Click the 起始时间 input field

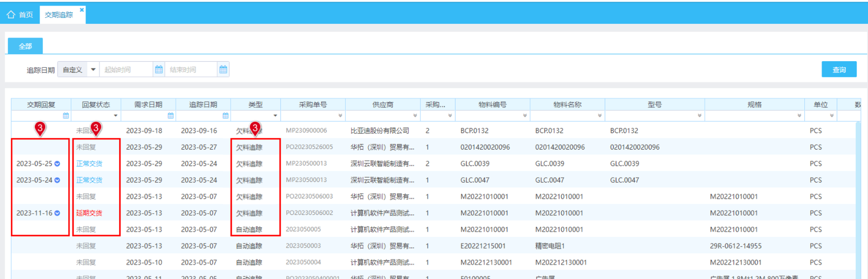coord(127,69)
